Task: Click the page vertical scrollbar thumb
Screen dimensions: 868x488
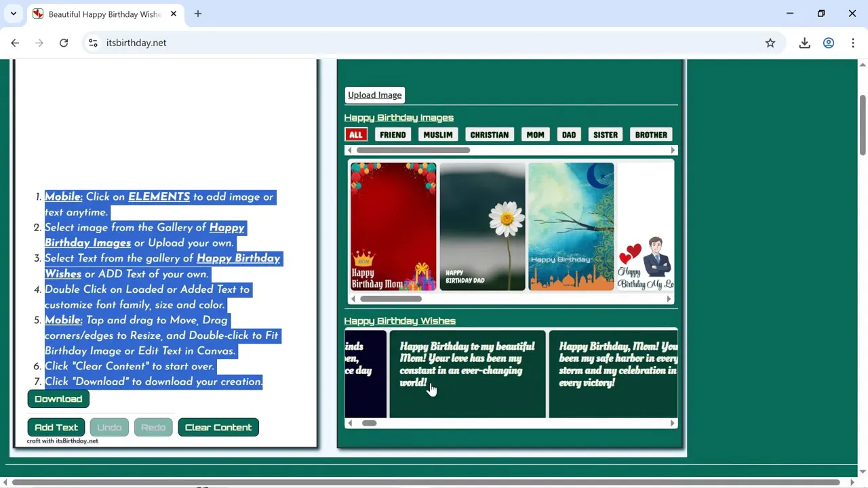Action: (863, 125)
